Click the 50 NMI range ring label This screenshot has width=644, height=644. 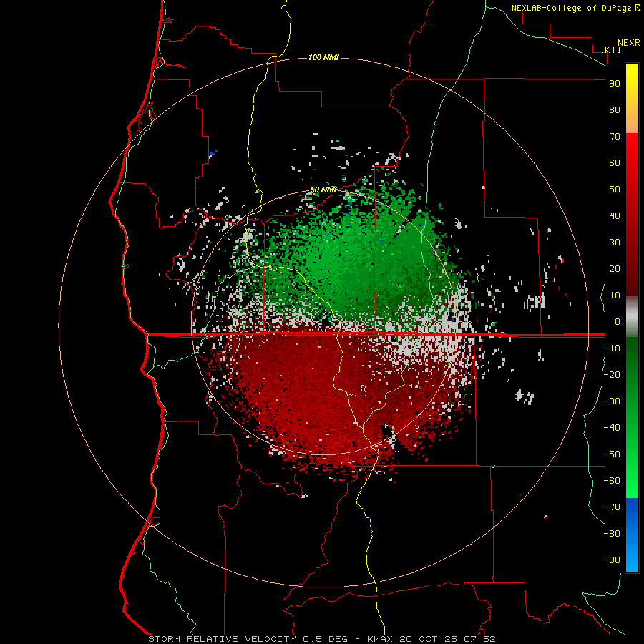323,190
